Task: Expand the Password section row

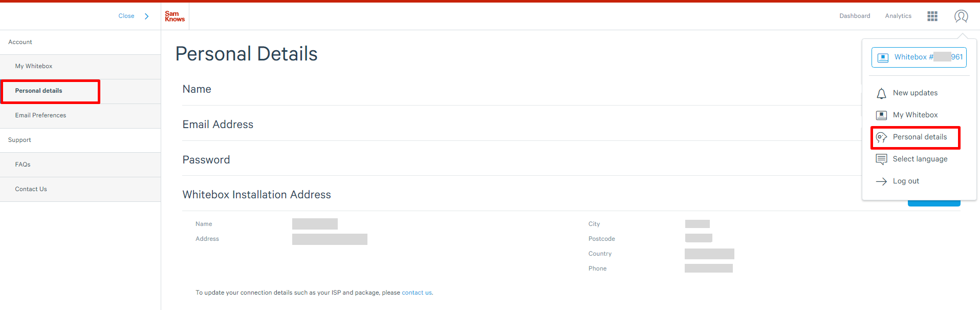Action: (x=206, y=160)
